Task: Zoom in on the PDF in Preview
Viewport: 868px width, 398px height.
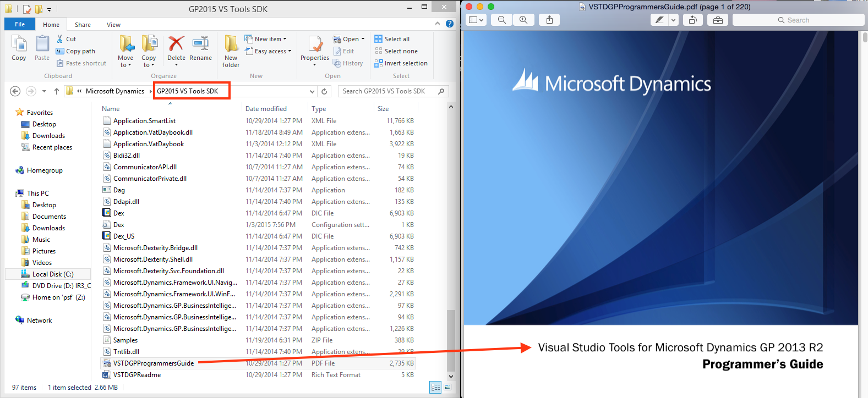Action: pos(523,20)
